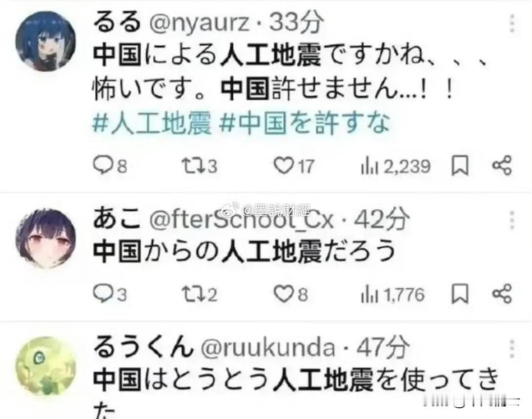
Task: Retweet the @fterSchool_Cx tweet
Action: 200,294
